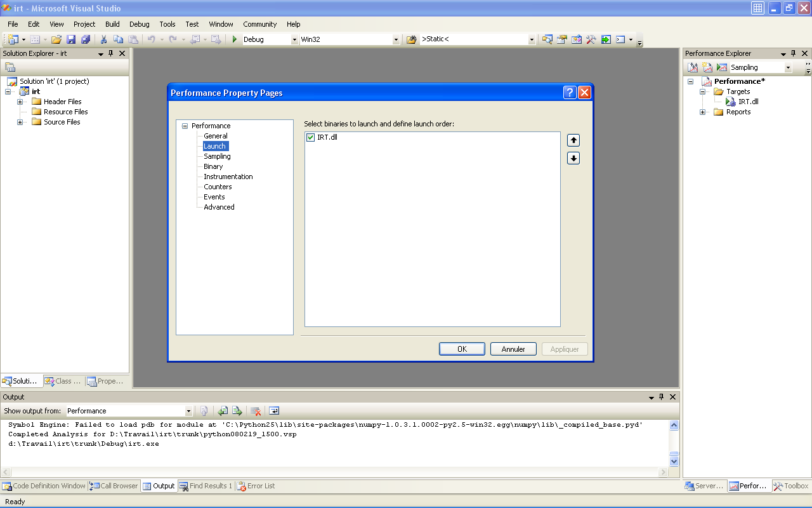Open the Debug configuration dropdown
This screenshot has height=508, width=812.
pyautogui.click(x=294, y=39)
